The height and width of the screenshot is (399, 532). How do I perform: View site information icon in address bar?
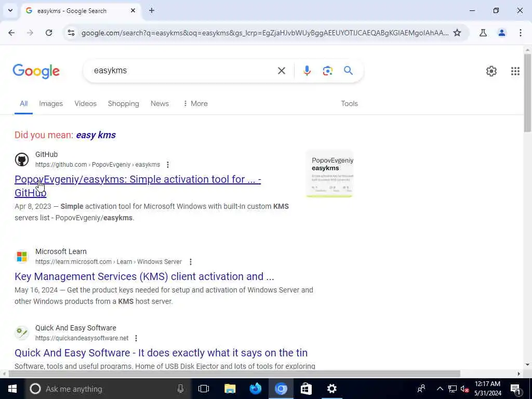(x=71, y=33)
